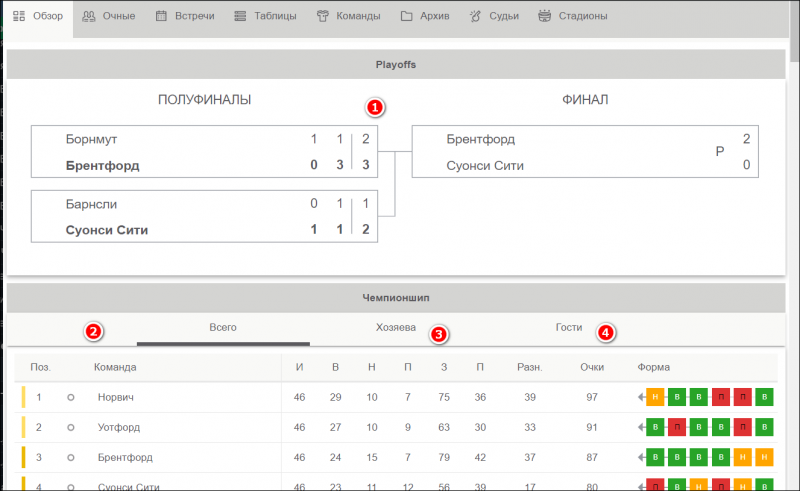Viewport: 800px width, 491px height.
Task: Click the Очки column header
Action: 592,367
